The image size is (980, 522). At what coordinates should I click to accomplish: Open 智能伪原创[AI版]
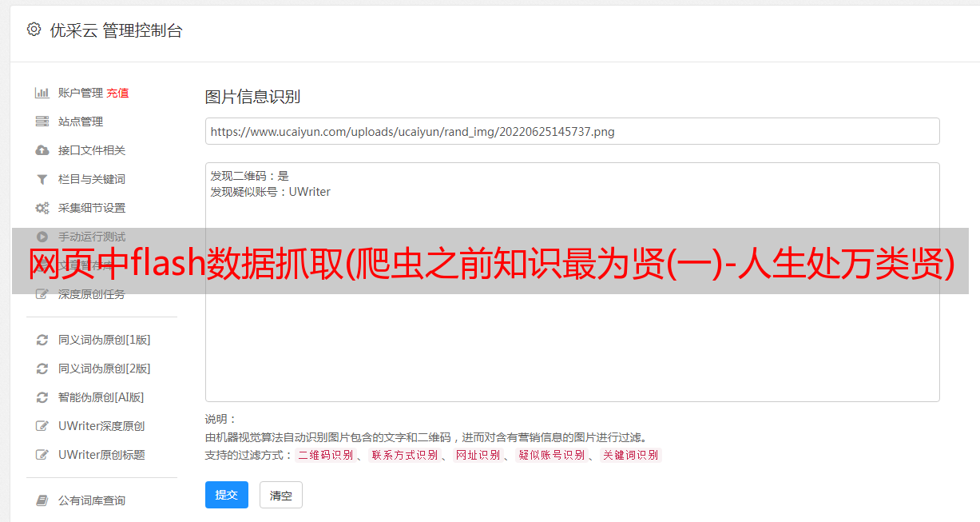[x=101, y=397]
